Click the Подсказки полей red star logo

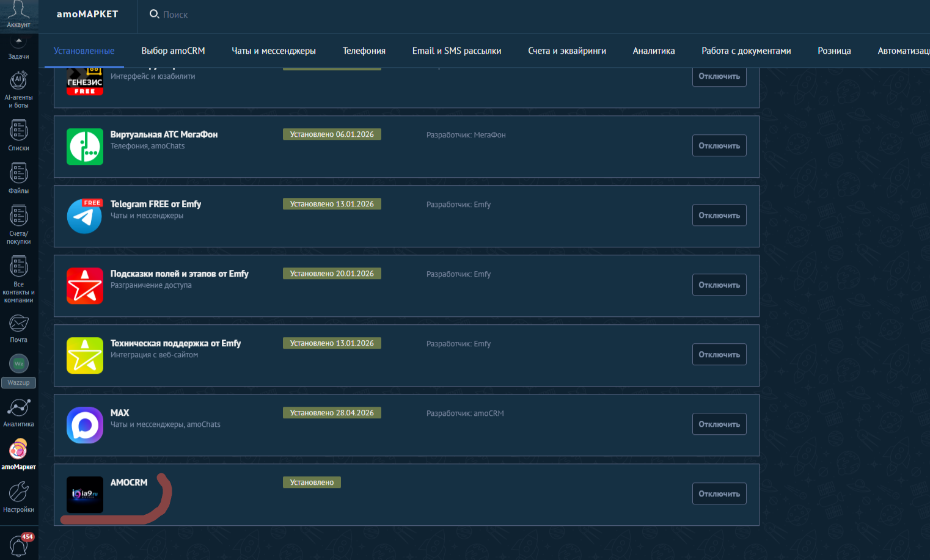coord(85,286)
